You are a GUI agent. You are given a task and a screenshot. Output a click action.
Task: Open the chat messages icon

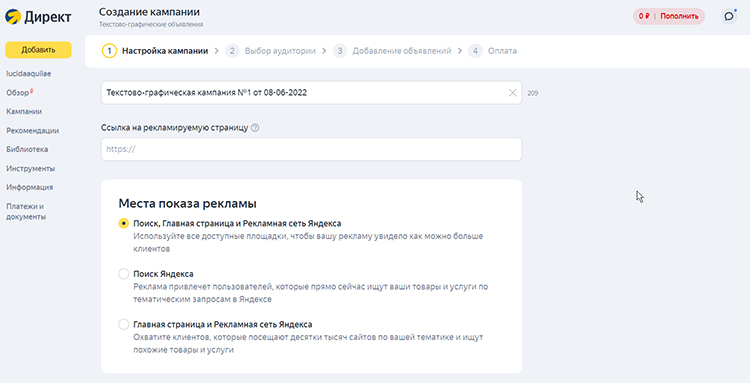tap(728, 16)
